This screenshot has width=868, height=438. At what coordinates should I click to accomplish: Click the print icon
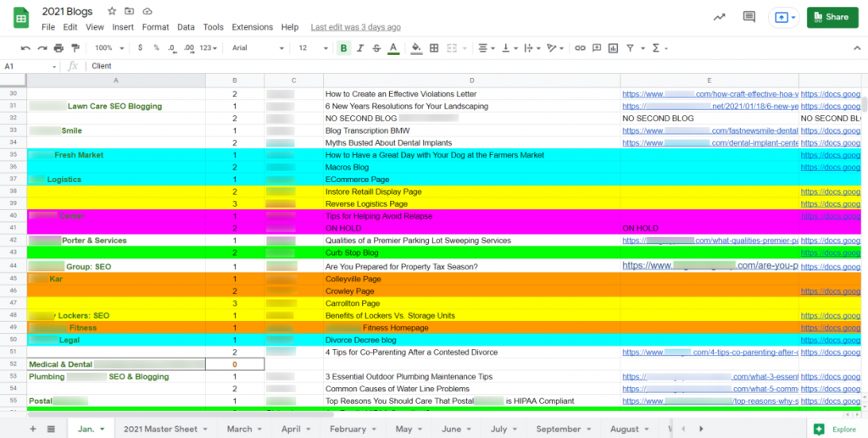[58, 48]
